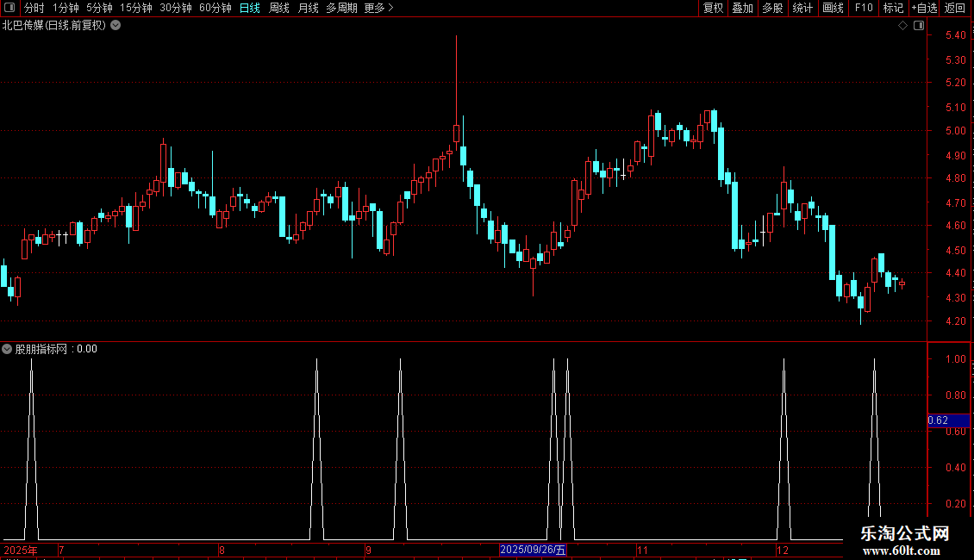Switch to 月线 monthly chart

click(x=308, y=8)
